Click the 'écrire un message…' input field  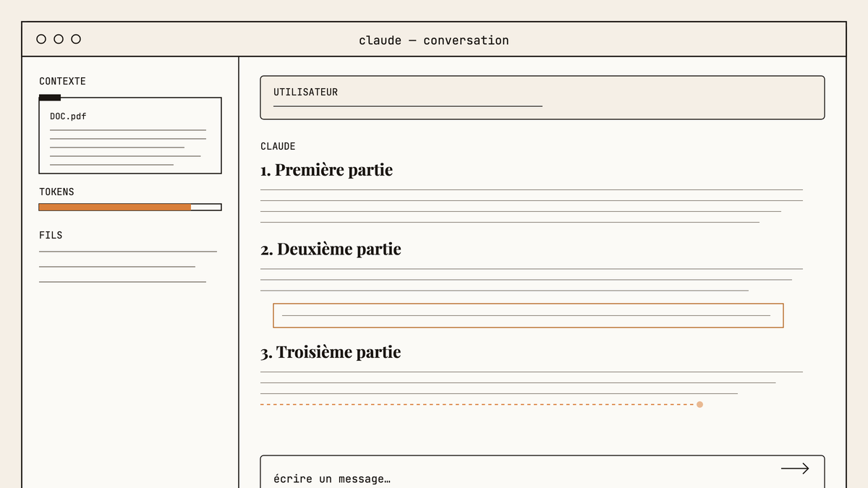542,471
